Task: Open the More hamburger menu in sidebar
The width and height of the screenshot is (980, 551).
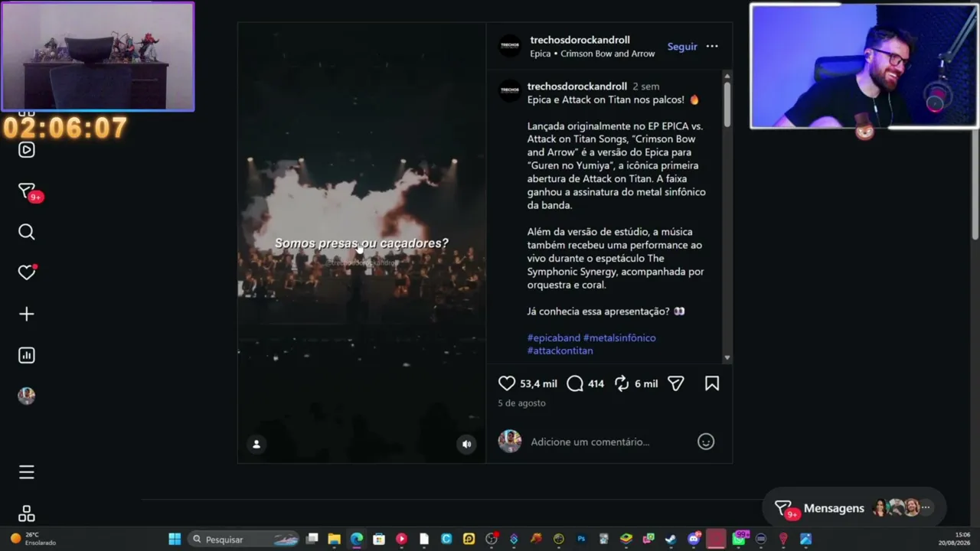Action: point(27,472)
